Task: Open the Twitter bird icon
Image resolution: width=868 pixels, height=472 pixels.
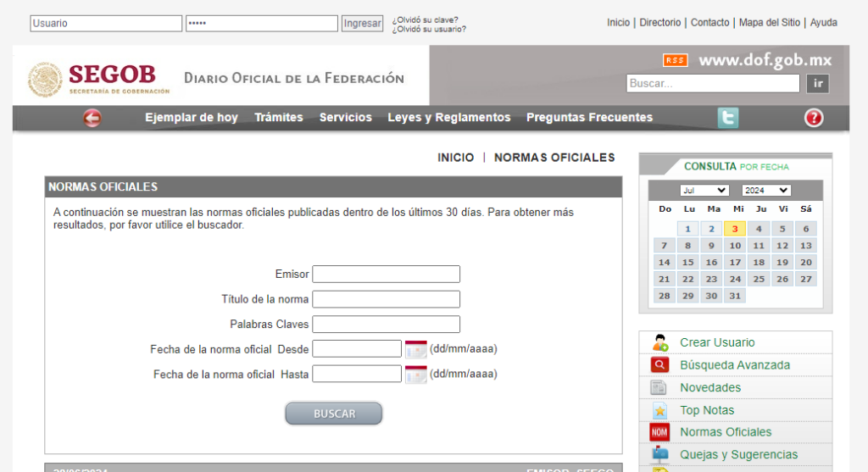Action: (x=728, y=118)
